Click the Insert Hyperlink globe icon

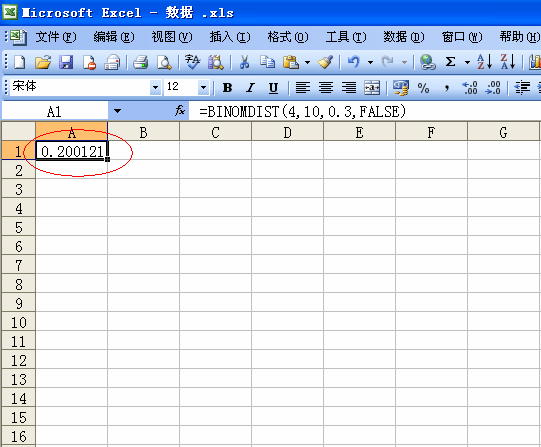tap(427, 62)
